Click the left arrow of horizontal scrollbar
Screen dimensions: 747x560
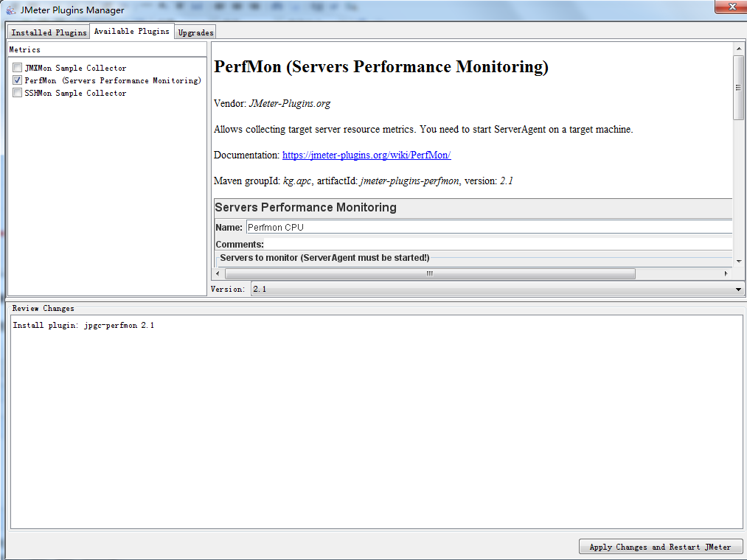point(218,274)
